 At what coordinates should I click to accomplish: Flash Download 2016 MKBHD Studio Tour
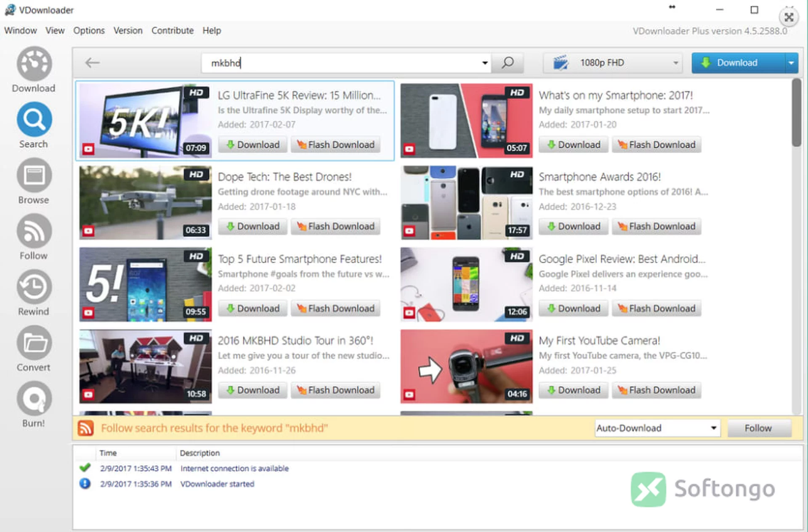point(335,390)
